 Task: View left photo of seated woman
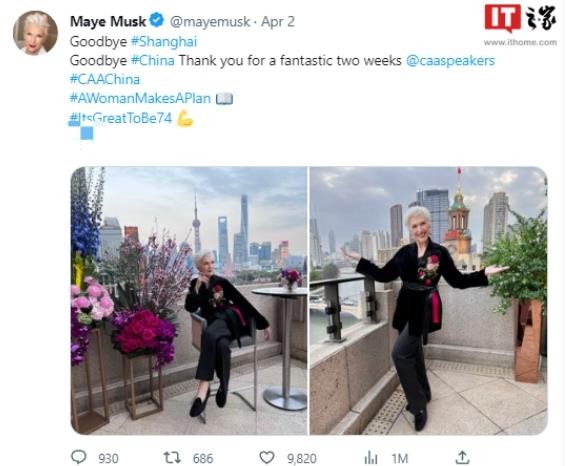189,301
